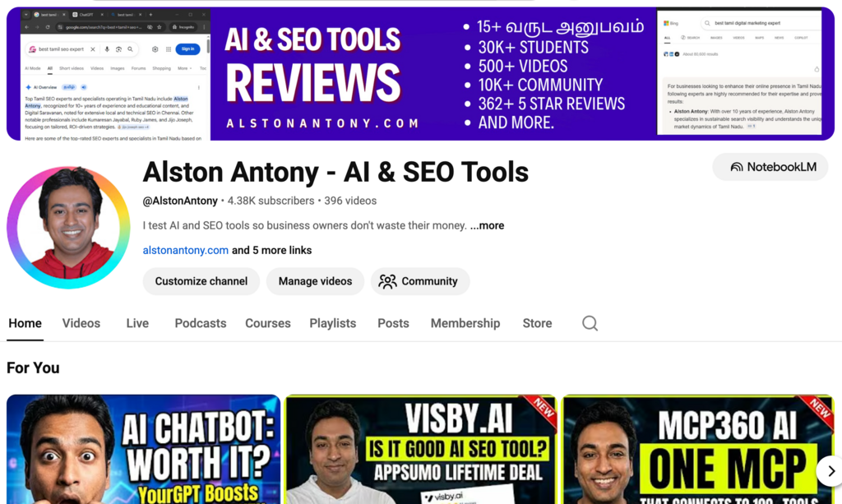Image resolution: width=842 pixels, height=504 pixels.
Task: Expand the channel description with ...more
Action: [487, 225]
